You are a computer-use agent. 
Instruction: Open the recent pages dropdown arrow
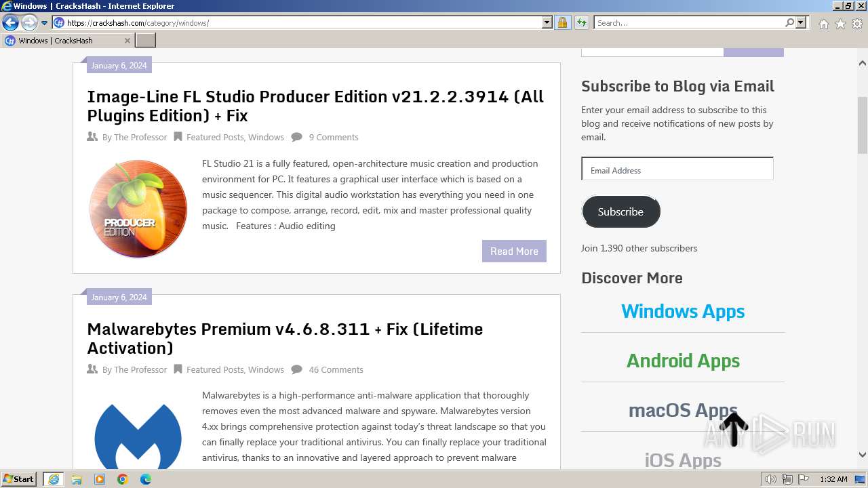click(45, 23)
